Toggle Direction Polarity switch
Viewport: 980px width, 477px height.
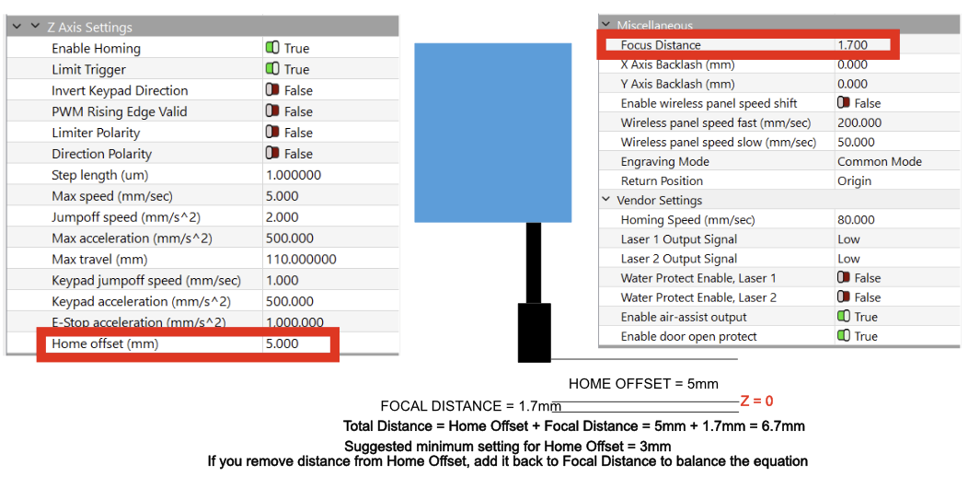271,153
